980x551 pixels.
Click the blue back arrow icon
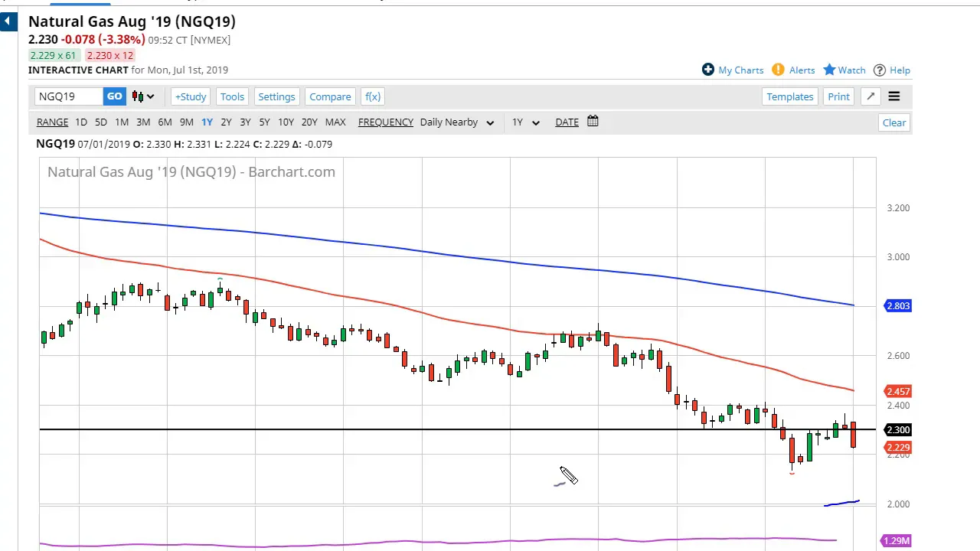coord(8,21)
